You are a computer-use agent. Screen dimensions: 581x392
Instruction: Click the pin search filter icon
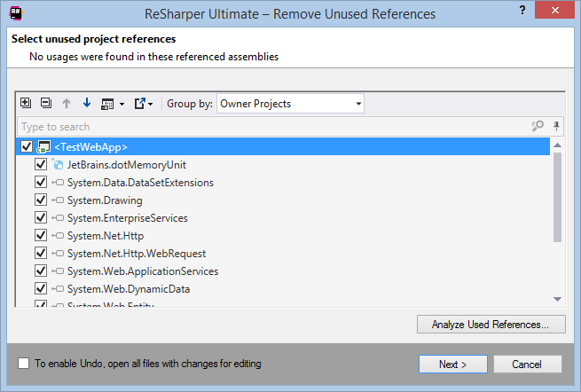[x=556, y=126]
